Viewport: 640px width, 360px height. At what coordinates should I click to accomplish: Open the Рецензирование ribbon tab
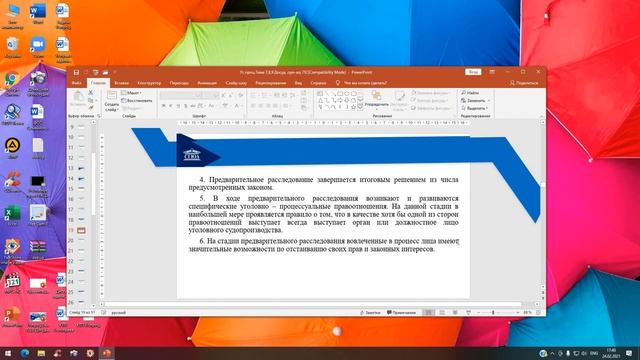point(271,83)
